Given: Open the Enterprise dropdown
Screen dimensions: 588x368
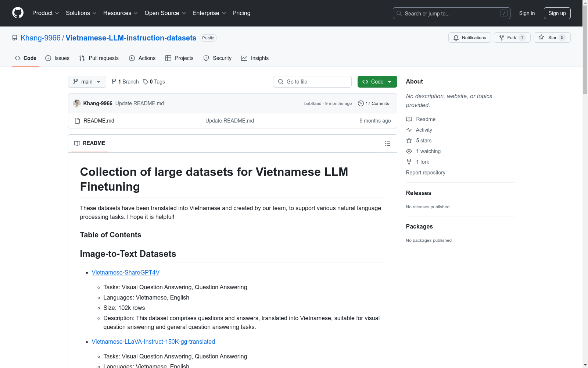Looking at the screenshot, I should [209, 13].
